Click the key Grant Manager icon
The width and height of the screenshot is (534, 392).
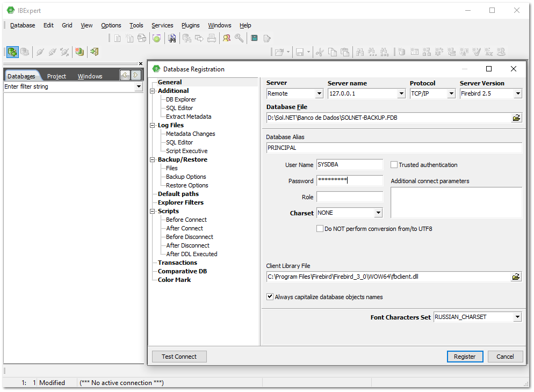(239, 38)
